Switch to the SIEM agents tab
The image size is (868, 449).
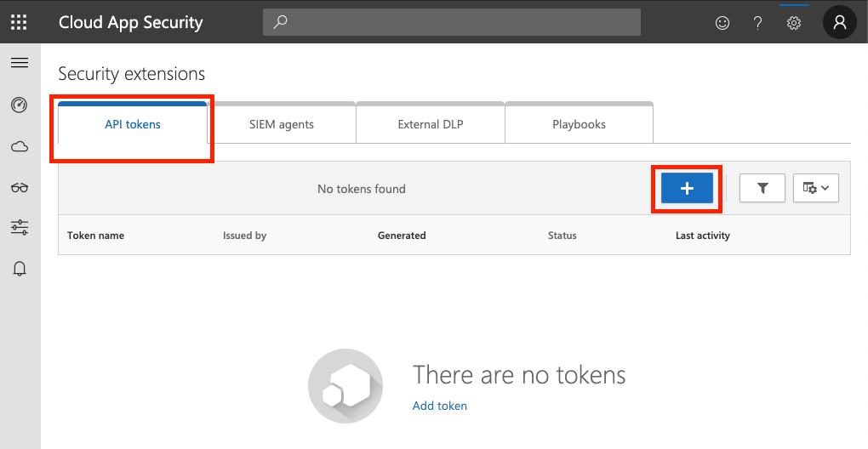coord(282,124)
